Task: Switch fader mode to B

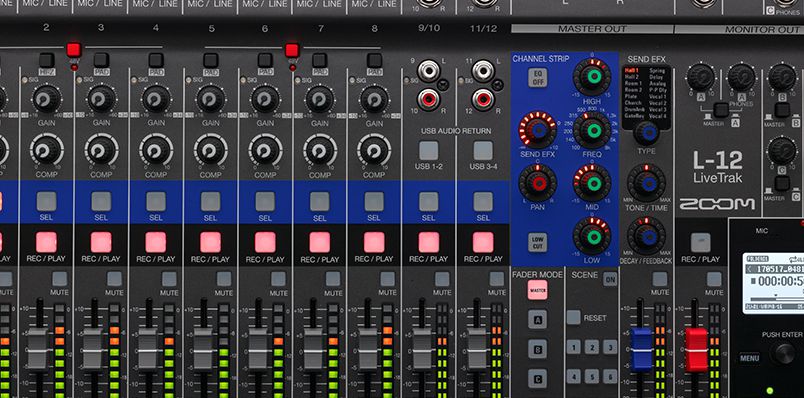Action: click(x=537, y=349)
